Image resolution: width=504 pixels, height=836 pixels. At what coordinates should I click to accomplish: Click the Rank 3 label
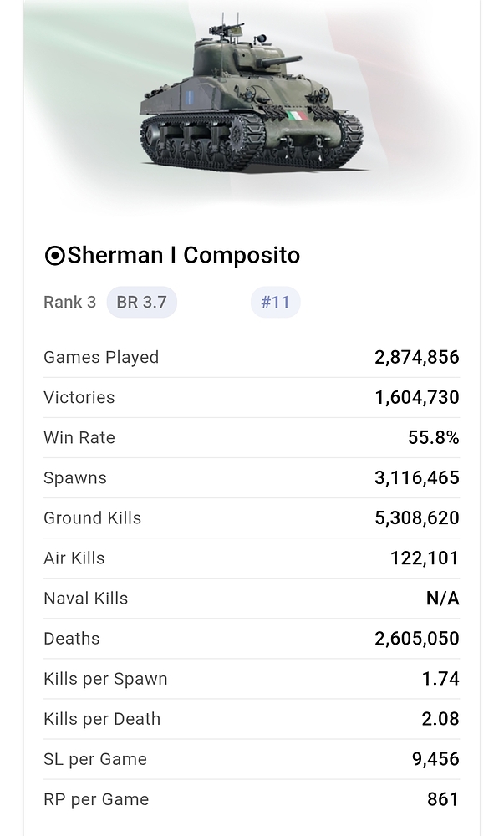coord(69,303)
